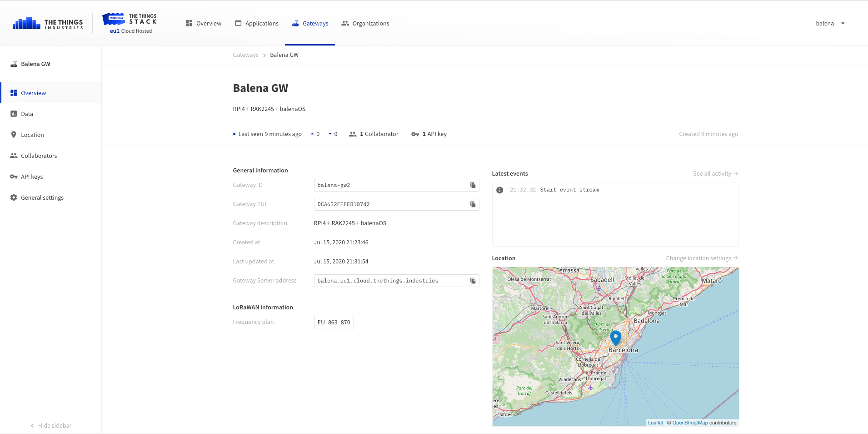Open Change location settings link
The image size is (868, 434).
pos(701,258)
